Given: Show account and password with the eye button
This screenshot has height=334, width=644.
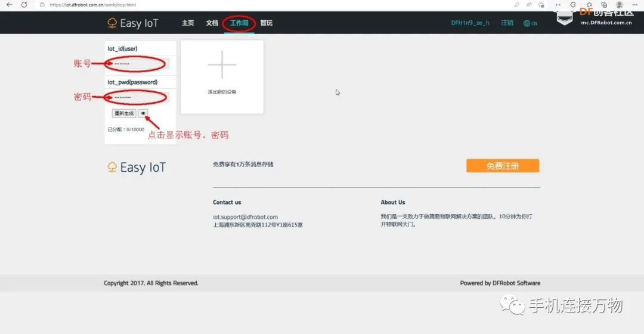Looking at the screenshot, I should click(143, 113).
